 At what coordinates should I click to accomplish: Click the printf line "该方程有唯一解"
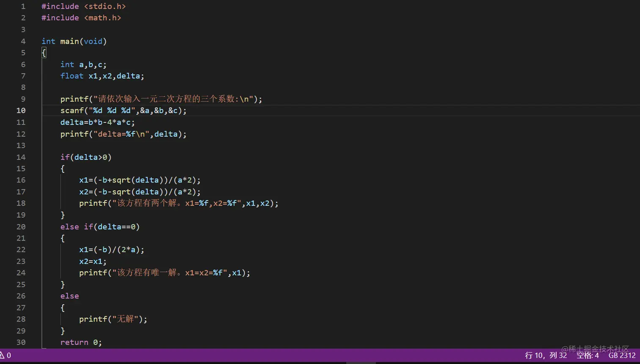(165, 273)
